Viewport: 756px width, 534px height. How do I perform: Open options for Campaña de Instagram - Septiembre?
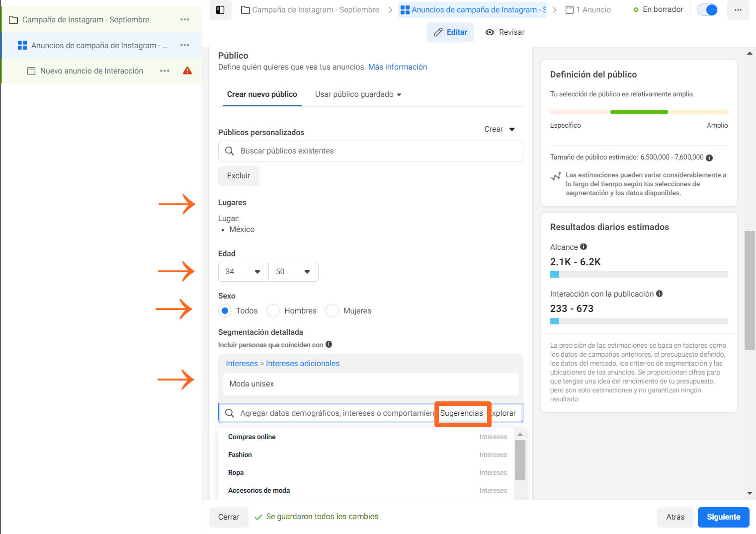pos(185,19)
